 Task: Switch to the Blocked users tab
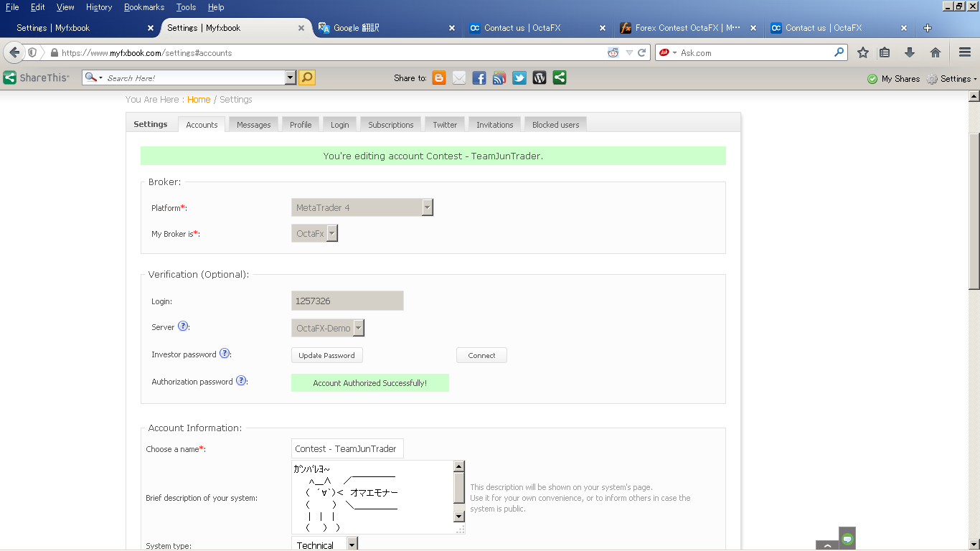click(556, 124)
